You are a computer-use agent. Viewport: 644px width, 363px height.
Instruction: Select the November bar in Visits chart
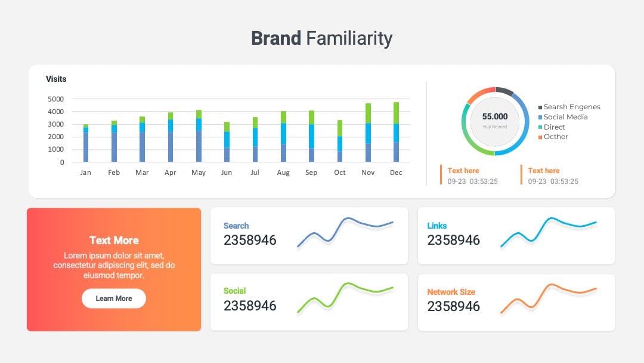368,133
